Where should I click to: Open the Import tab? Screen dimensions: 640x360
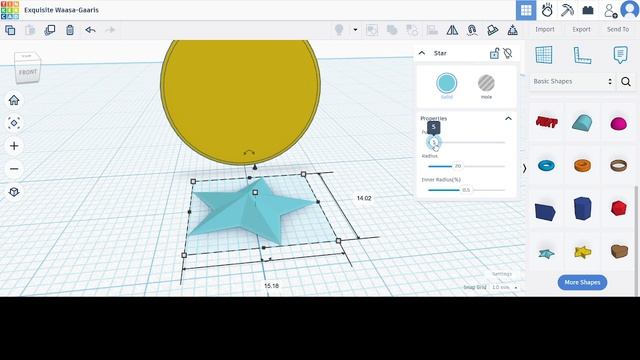point(545,29)
